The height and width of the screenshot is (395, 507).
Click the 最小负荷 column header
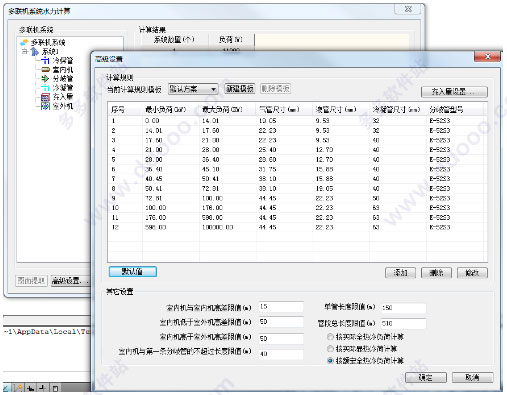coord(171,109)
